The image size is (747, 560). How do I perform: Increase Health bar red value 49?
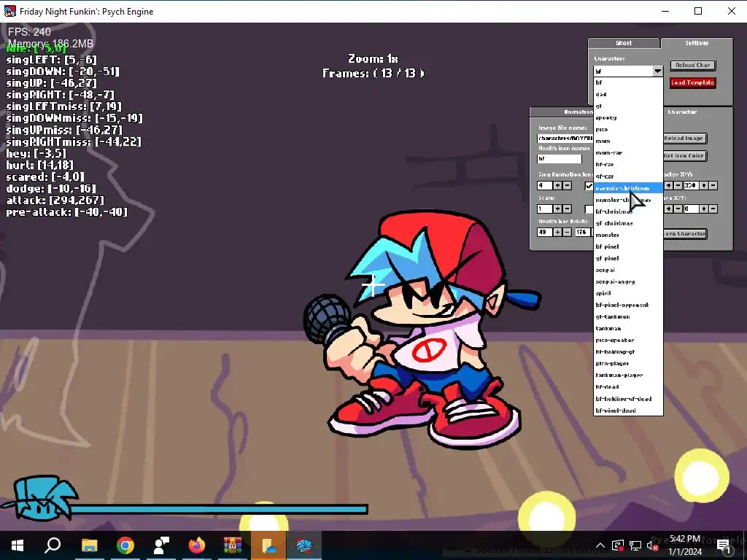coord(557,233)
